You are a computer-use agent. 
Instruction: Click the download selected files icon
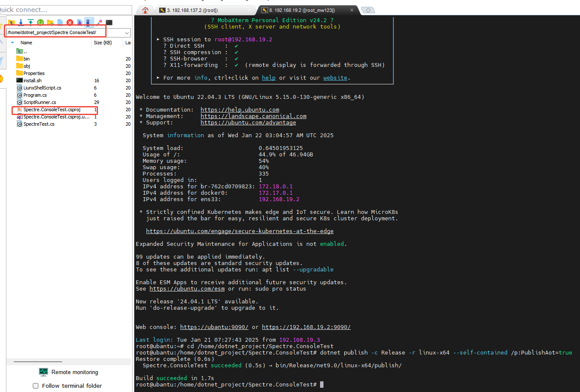[21, 23]
